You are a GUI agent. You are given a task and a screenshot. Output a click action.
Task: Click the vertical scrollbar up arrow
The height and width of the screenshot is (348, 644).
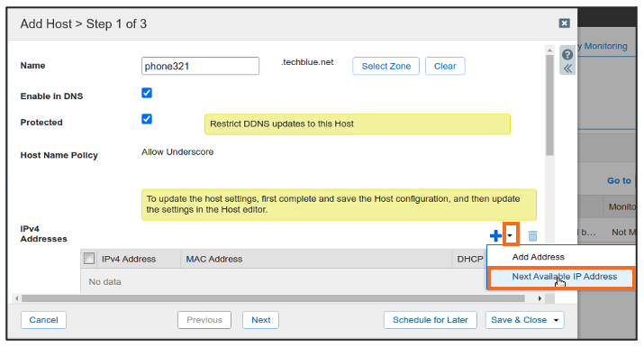coord(549,50)
